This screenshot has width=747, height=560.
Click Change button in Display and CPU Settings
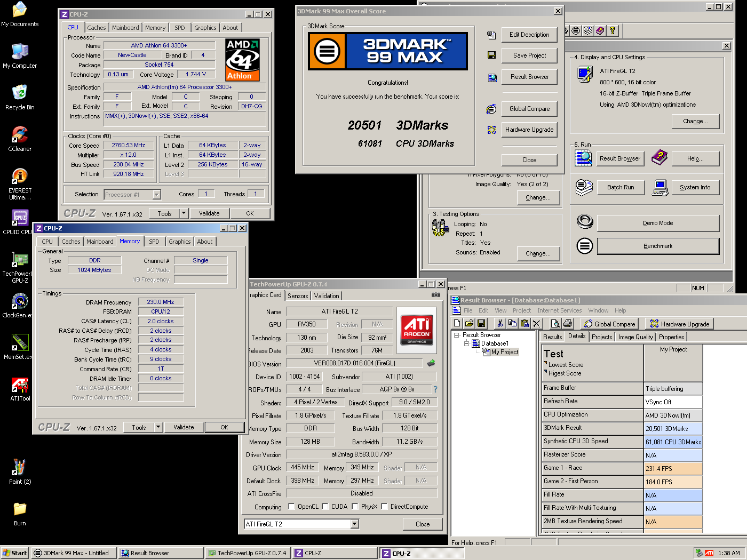point(695,121)
